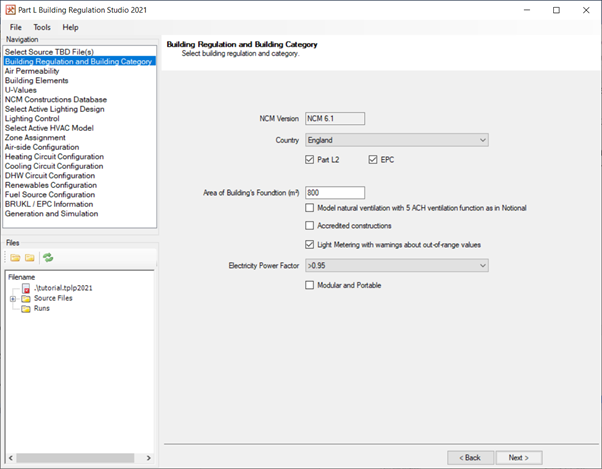The width and height of the screenshot is (602, 469).
Task: Maximize the Part L Building Regulation Studio window
Action: 556,10
